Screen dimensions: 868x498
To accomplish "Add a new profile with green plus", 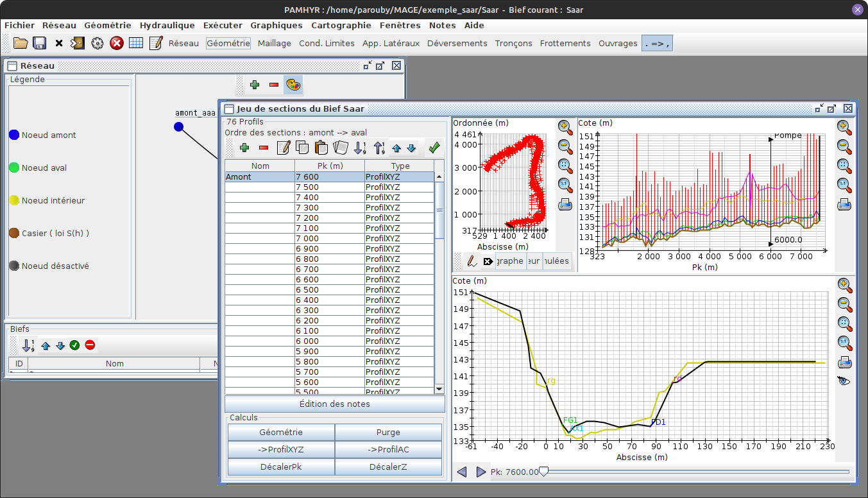I will [244, 148].
